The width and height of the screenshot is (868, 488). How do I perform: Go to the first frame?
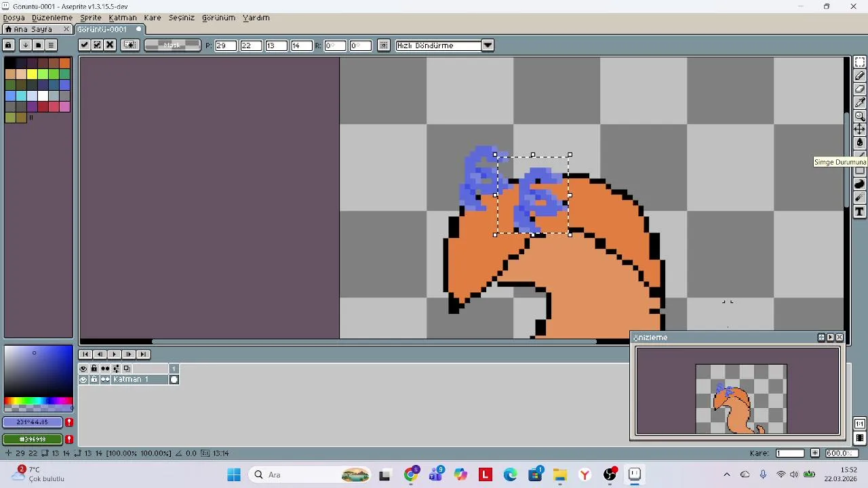pos(85,354)
